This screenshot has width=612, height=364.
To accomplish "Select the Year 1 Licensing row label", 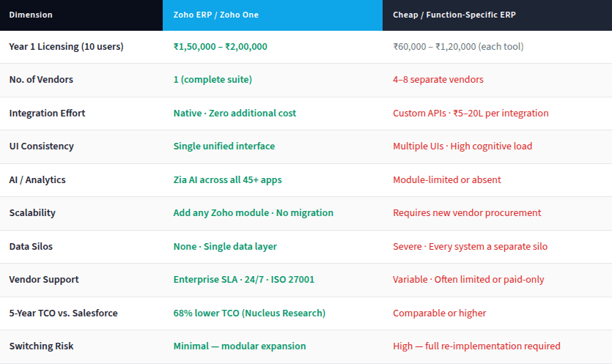I will tap(66, 46).
